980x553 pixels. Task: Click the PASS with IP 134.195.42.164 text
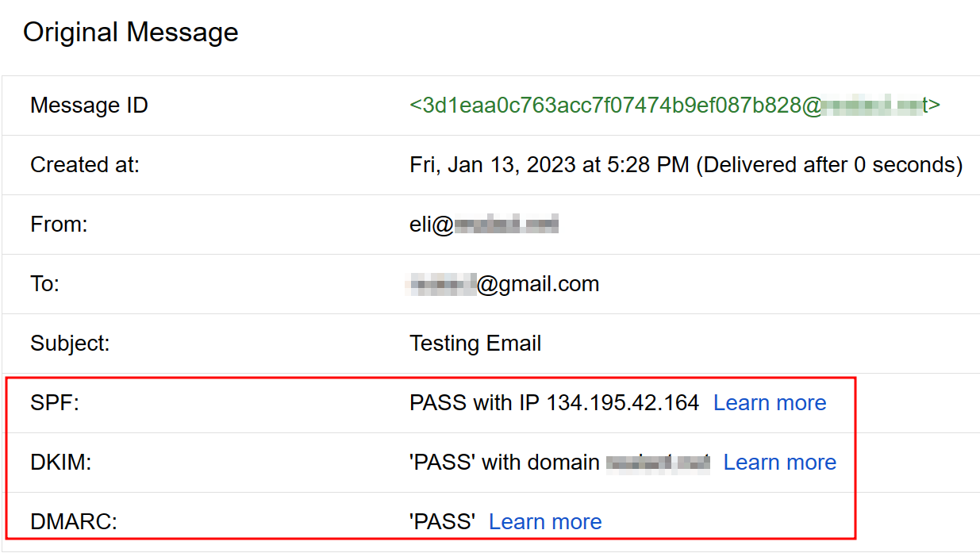click(555, 403)
